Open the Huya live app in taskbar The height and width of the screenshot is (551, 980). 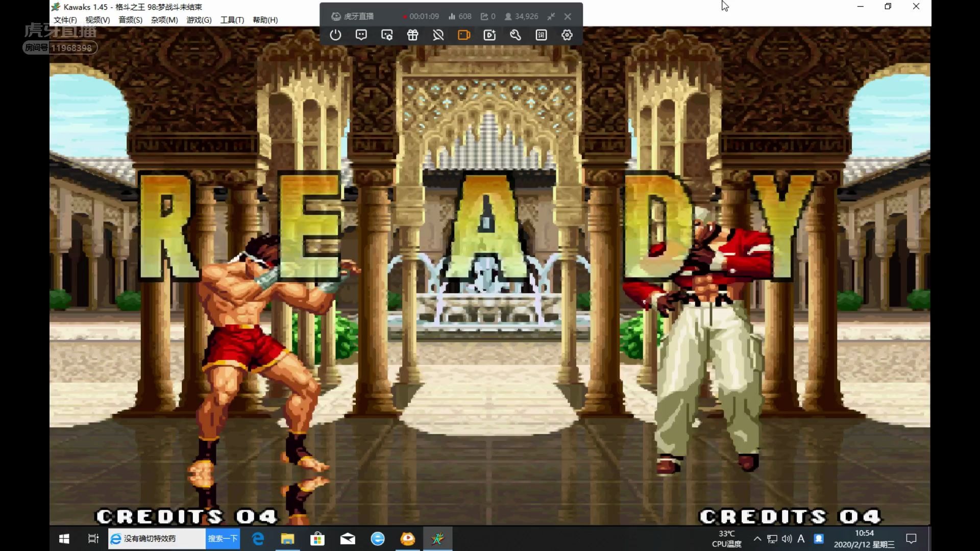[408, 539]
